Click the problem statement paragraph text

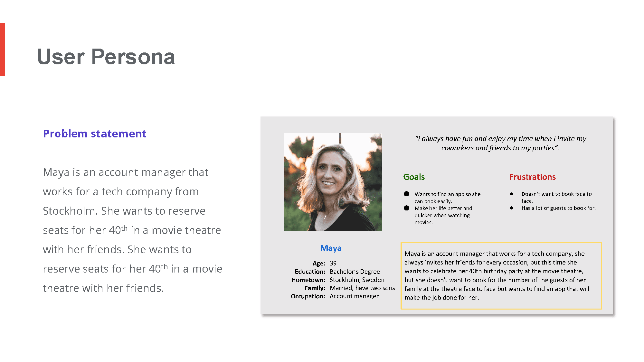[x=132, y=230]
